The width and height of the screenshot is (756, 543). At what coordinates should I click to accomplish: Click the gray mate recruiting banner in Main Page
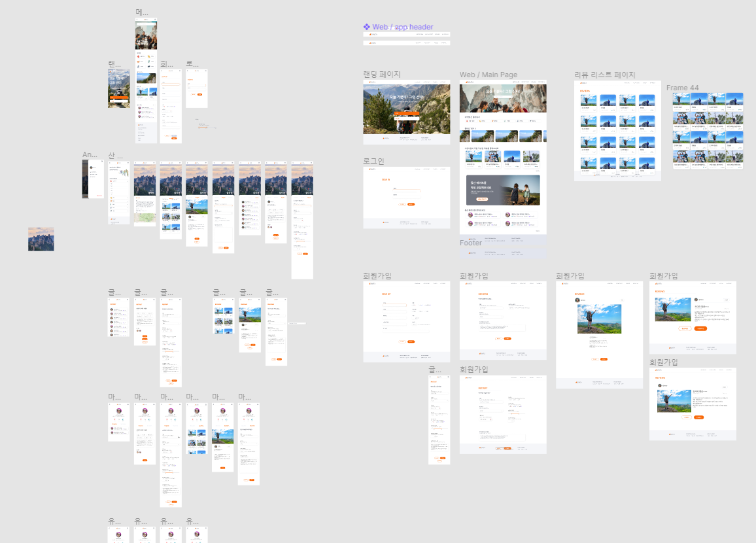[503, 190]
